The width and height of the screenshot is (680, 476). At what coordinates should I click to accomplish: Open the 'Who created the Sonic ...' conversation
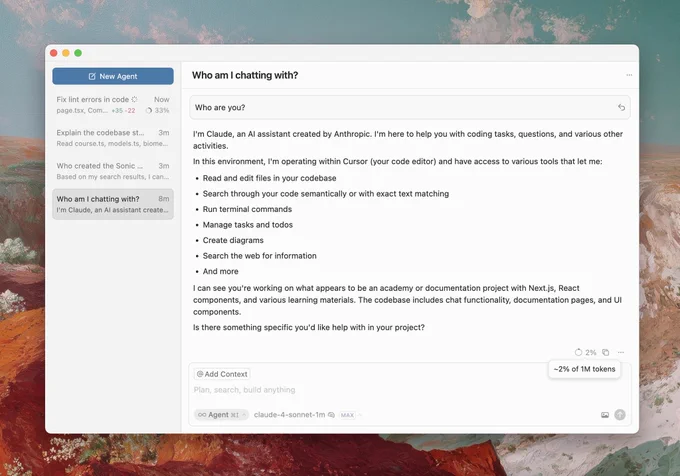113,171
